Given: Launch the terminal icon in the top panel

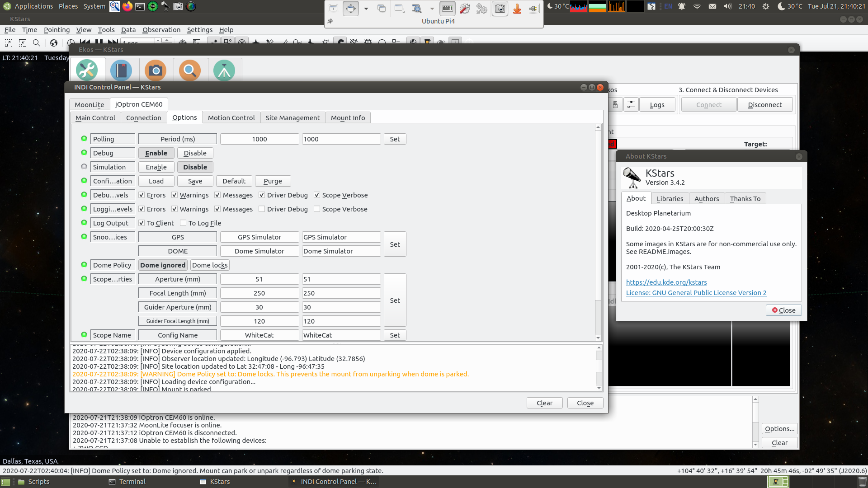Looking at the screenshot, I should (140, 6).
